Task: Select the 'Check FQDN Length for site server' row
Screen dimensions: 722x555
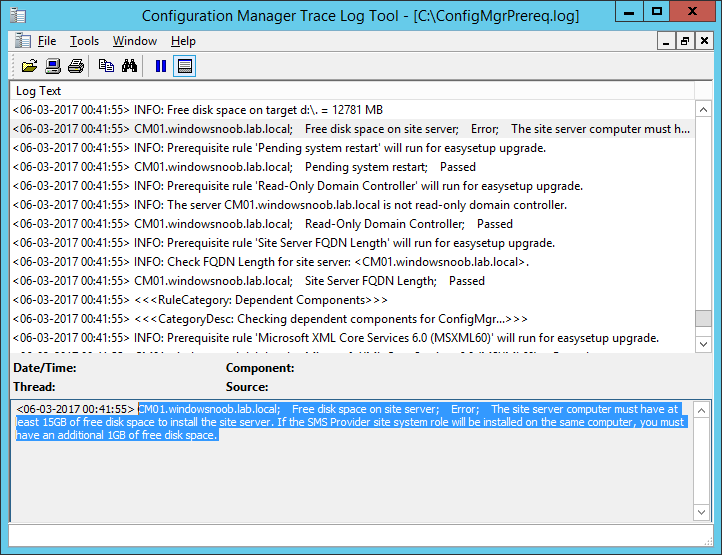Action: click(x=352, y=262)
